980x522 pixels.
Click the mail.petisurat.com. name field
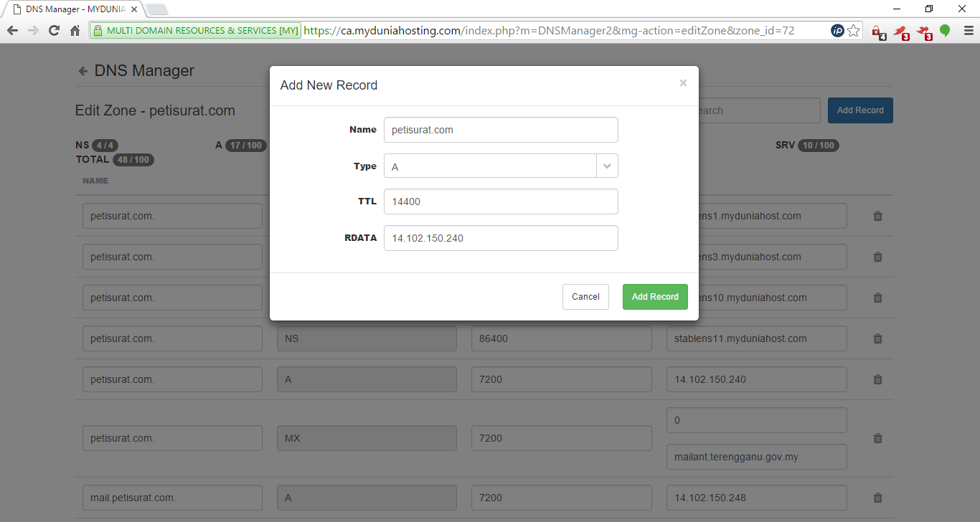pos(173,498)
